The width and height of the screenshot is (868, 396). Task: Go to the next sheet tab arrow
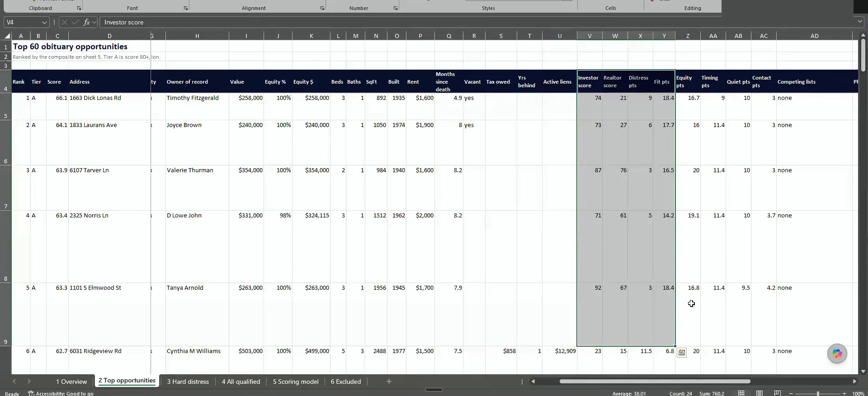tap(29, 382)
